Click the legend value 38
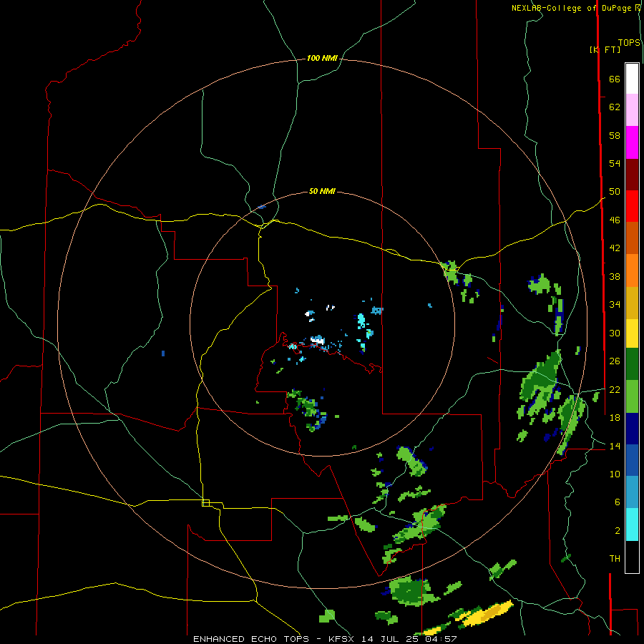The height and width of the screenshot is (644, 644). (x=615, y=277)
